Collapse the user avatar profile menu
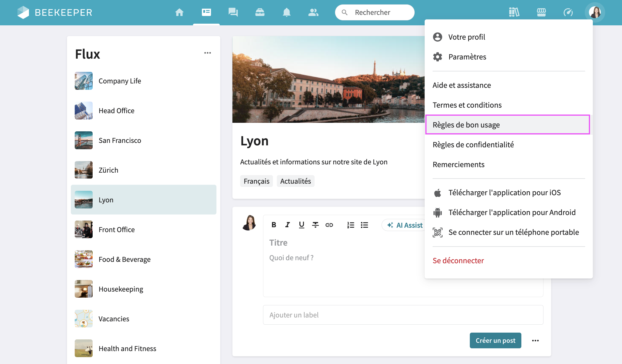The height and width of the screenshot is (364, 622). 595,12
